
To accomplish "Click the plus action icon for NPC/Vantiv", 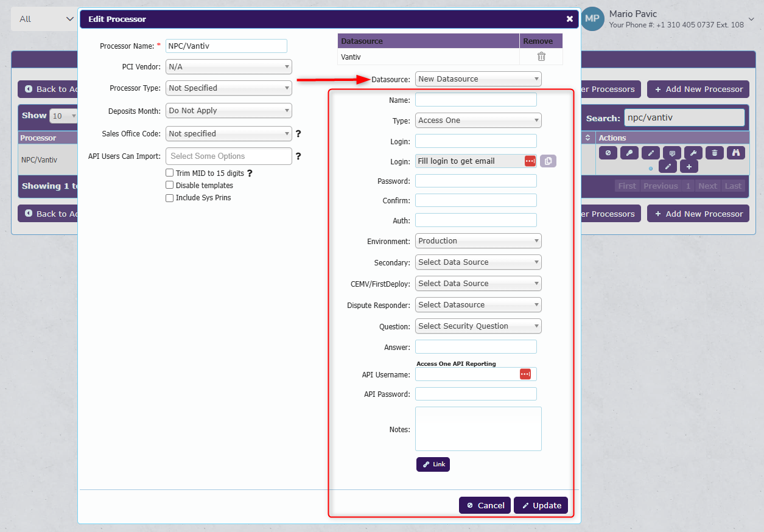I will [x=689, y=166].
